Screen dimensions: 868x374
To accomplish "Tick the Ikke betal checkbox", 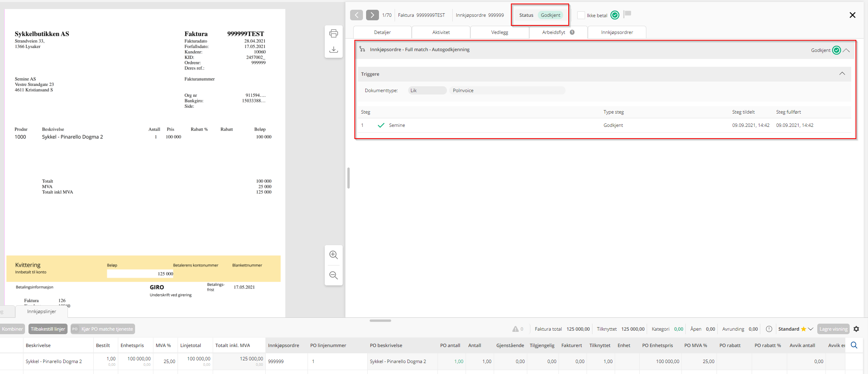I will tap(581, 15).
